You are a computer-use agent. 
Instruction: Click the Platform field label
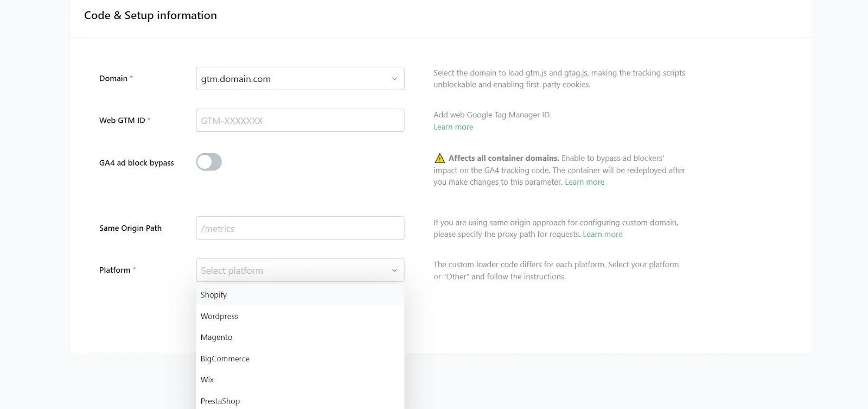click(114, 270)
